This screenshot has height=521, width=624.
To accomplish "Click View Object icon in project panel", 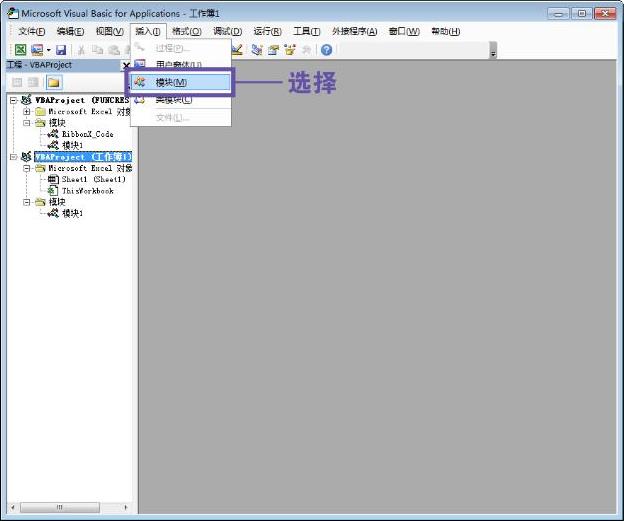I will pyautogui.click(x=33, y=82).
